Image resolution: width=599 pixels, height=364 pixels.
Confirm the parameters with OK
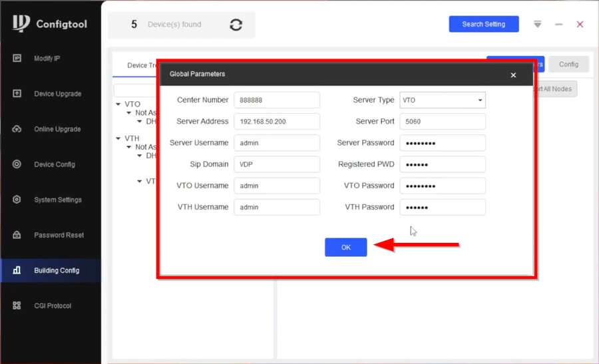(345, 247)
